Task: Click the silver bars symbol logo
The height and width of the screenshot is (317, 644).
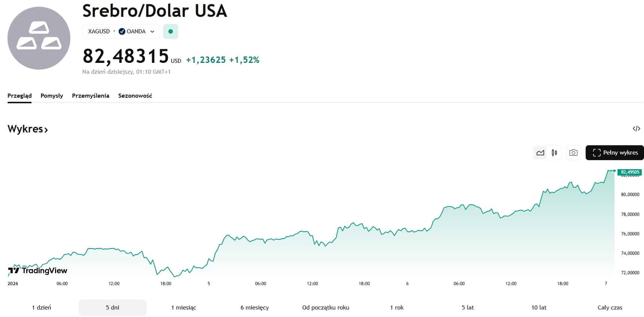Action: pos(39,38)
